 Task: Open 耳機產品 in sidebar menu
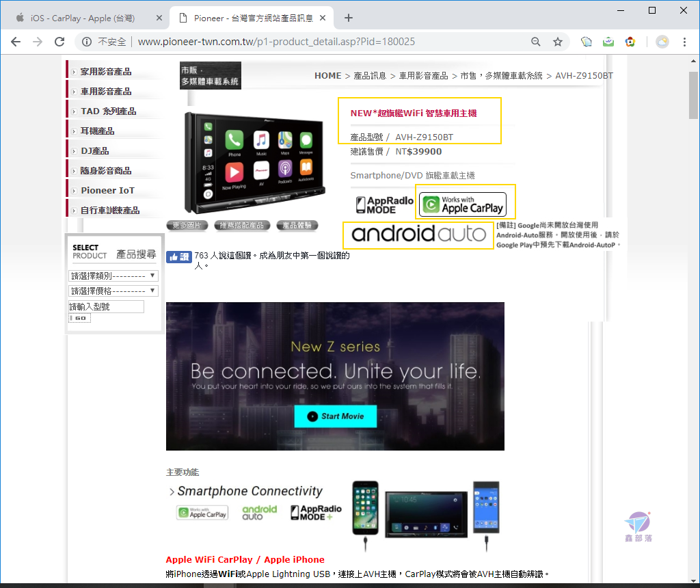click(97, 131)
